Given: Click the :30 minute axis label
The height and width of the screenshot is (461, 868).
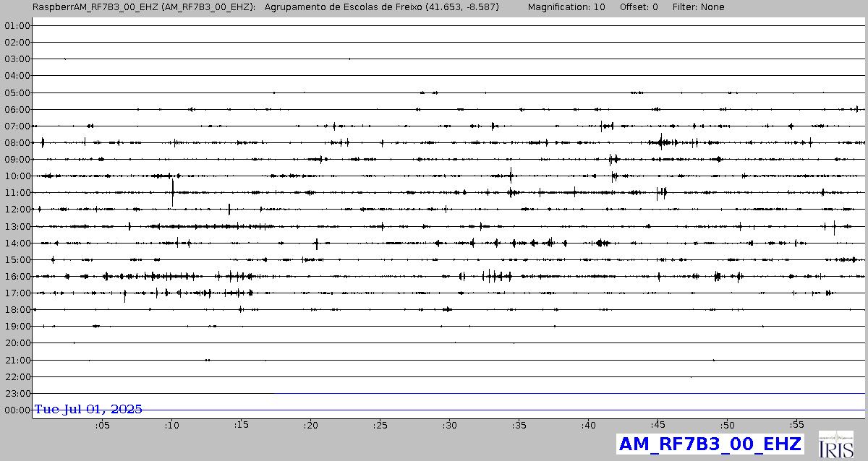Looking at the screenshot, I should click(449, 426).
